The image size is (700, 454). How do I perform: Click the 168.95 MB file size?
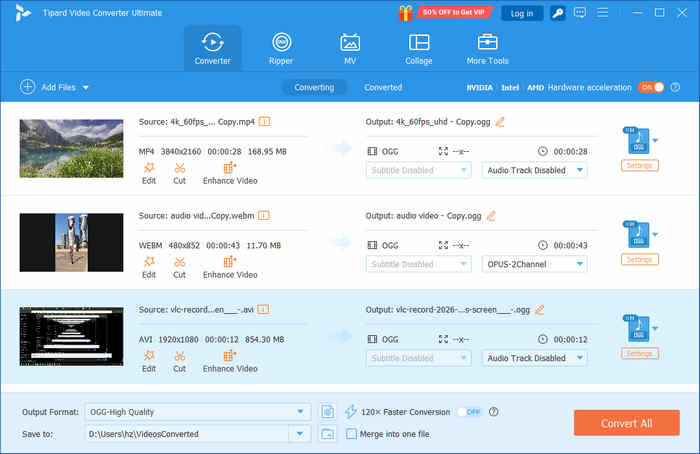click(x=267, y=151)
